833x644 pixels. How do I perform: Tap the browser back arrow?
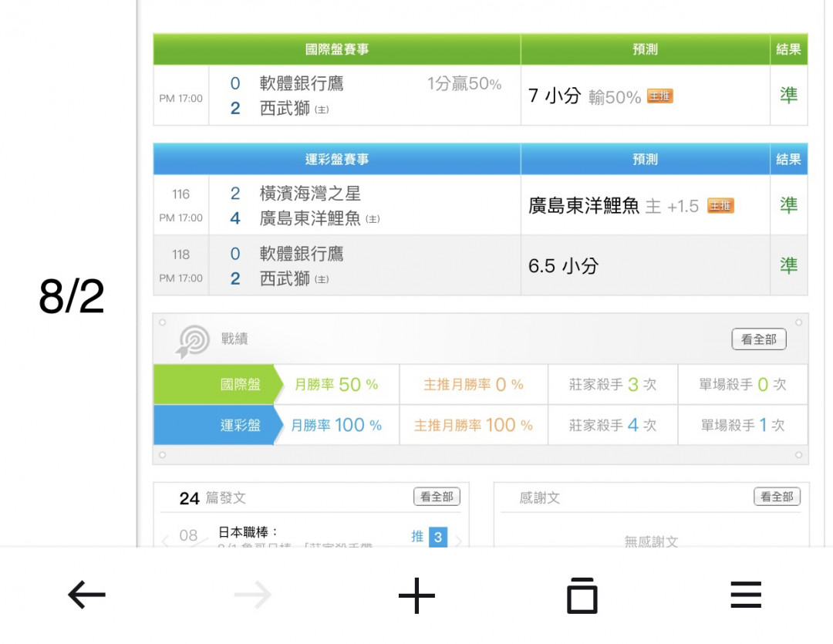tap(86, 595)
